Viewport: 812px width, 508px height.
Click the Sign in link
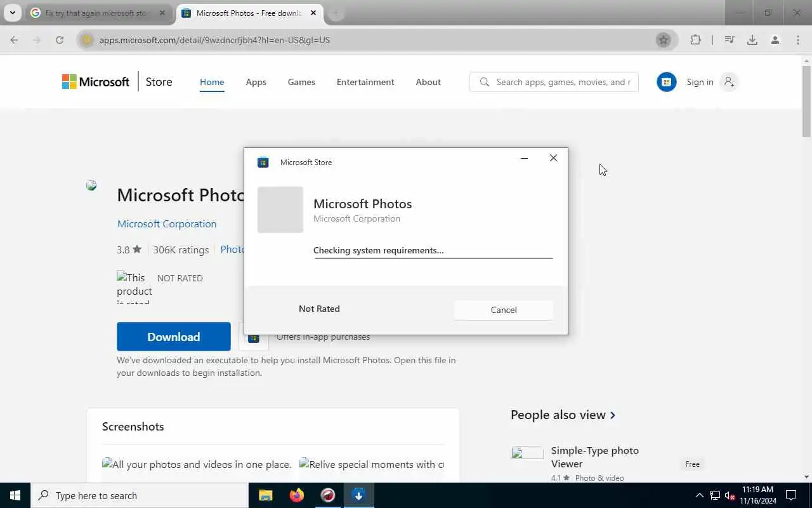coord(700,82)
